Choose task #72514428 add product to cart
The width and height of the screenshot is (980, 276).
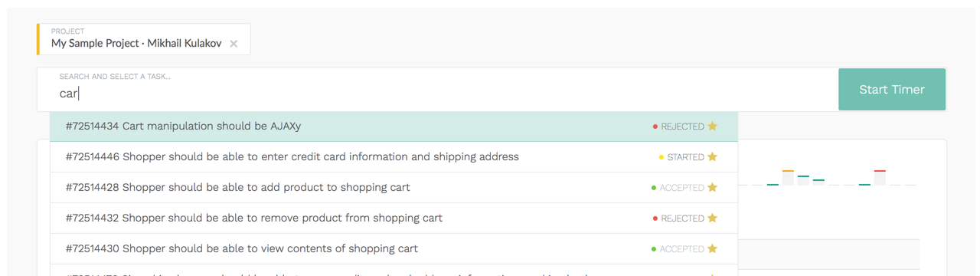point(394,188)
